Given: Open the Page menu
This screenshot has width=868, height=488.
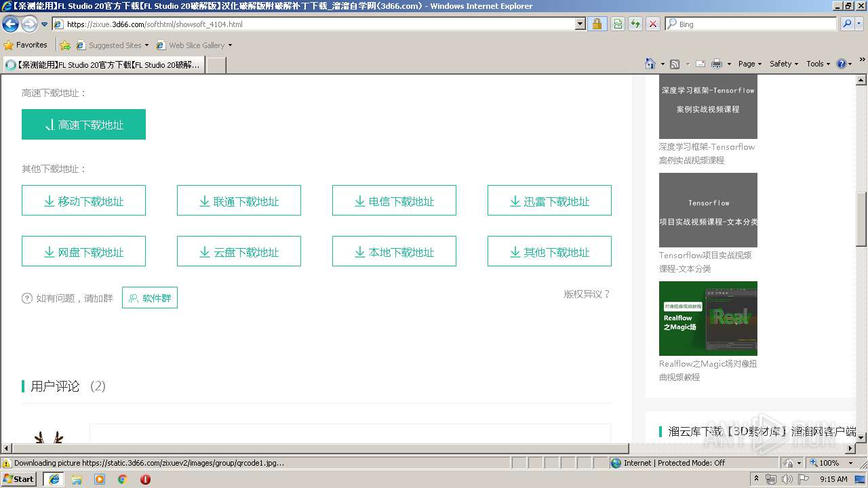Looking at the screenshot, I should click(750, 64).
